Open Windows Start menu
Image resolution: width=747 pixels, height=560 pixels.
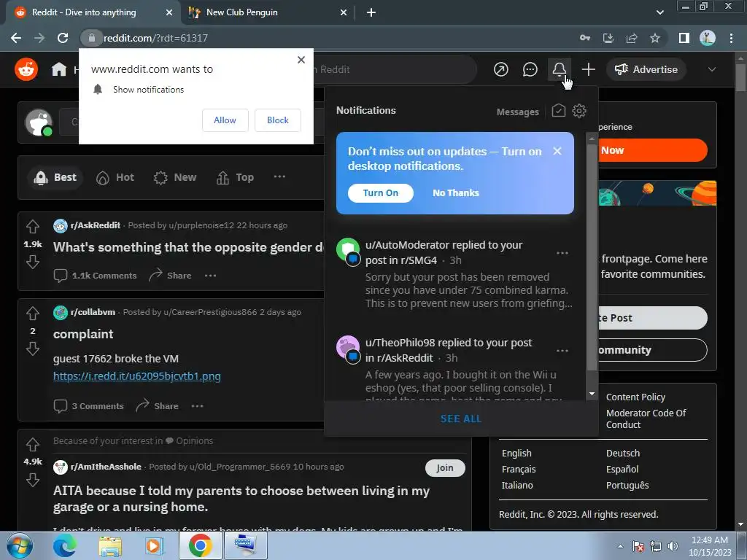point(18,545)
